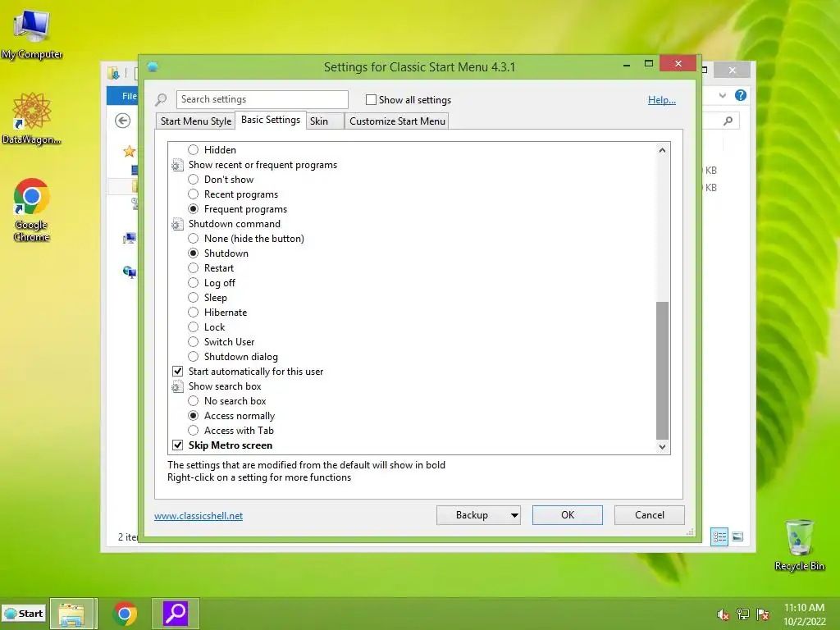Click the muted volume tray icon
Image resolution: width=840 pixels, height=630 pixels.
(x=724, y=614)
